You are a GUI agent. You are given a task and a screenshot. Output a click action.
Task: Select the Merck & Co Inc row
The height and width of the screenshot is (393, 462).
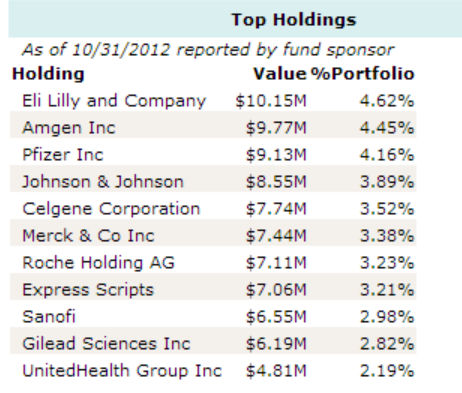pyautogui.click(x=213, y=236)
